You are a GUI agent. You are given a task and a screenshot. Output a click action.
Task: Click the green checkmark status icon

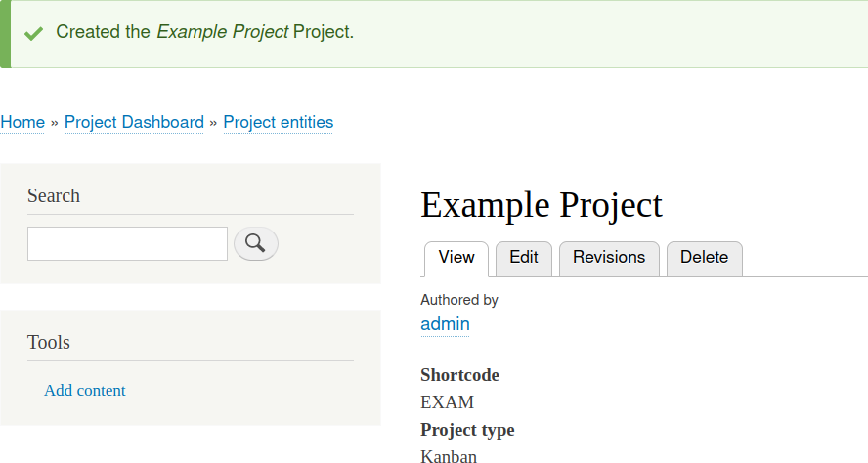34,33
